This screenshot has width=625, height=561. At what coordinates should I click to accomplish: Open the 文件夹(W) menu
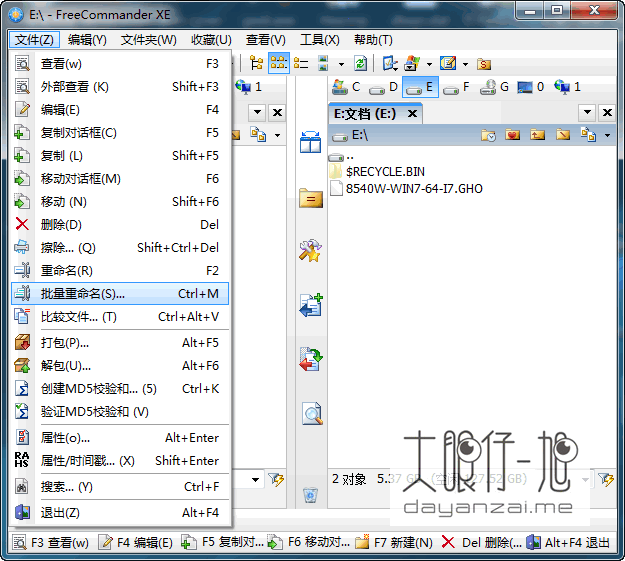tap(149, 39)
